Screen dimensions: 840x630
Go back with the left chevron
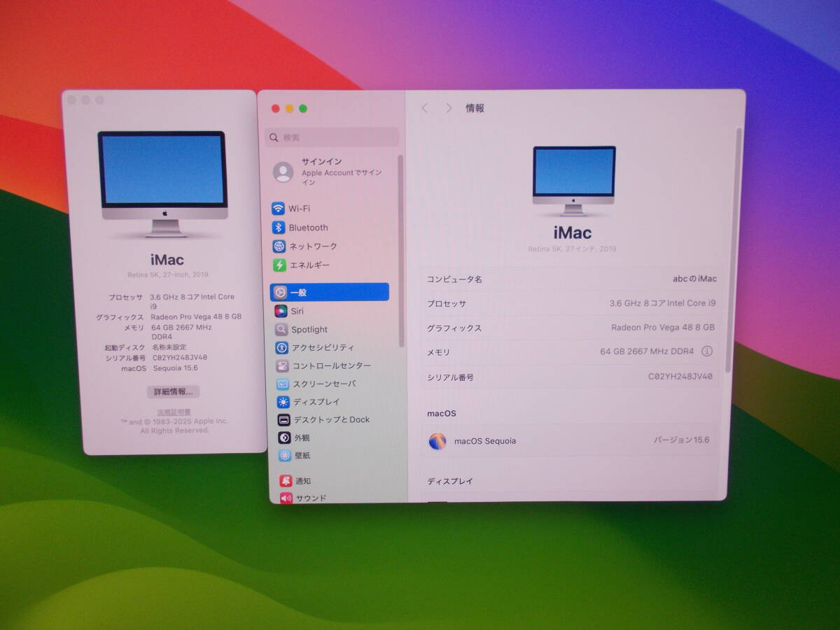pyautogui.click(x=424, y=108)
